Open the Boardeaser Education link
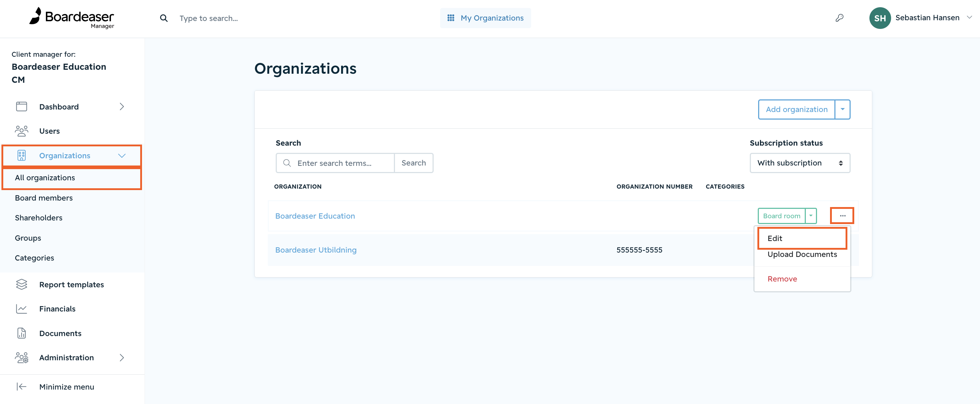Image resolution: width=980 pixels, height=404 pixels. (315, 216)
